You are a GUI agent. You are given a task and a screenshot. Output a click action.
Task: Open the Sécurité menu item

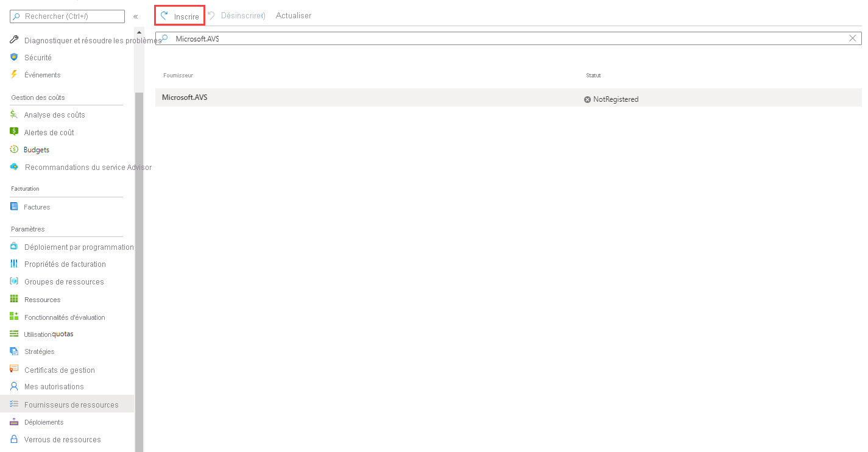(38, 58)
